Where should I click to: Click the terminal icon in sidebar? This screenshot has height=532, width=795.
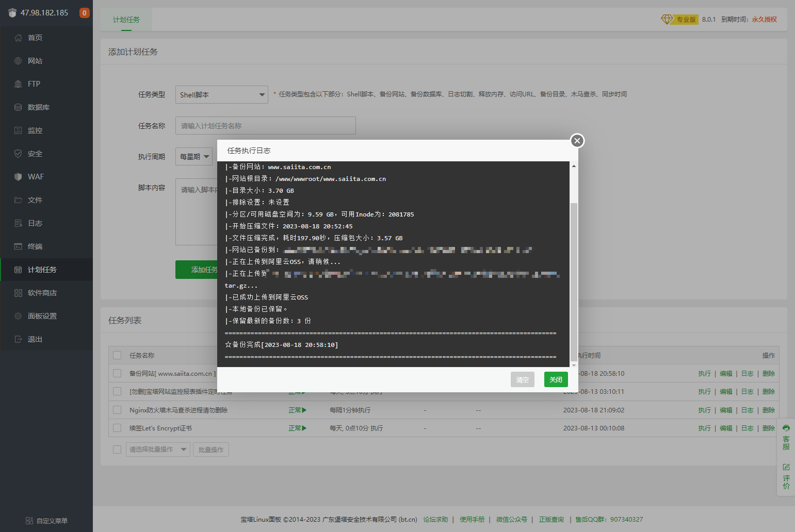point(18,246)
